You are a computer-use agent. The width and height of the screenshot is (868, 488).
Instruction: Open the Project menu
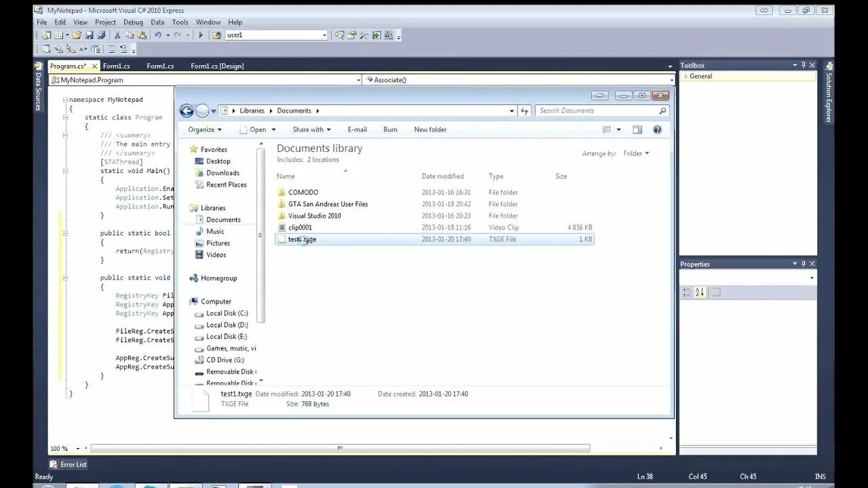coord(105,22)
